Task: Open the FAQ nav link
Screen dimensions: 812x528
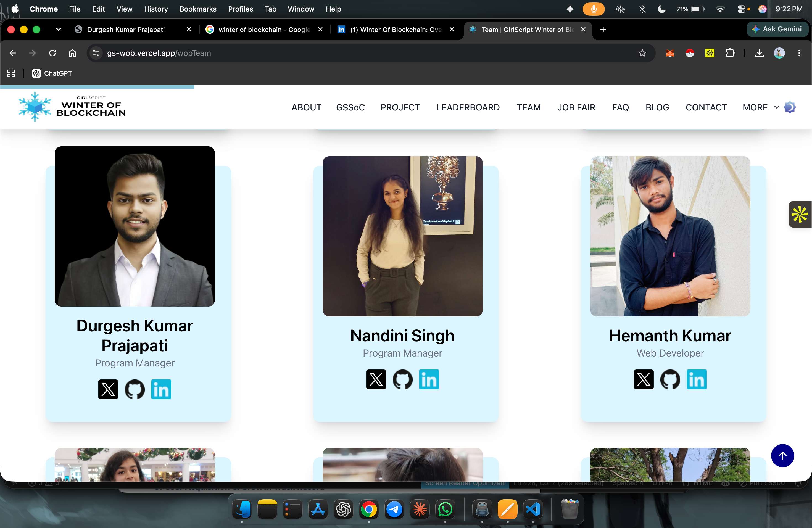Action: coord(620,107)
